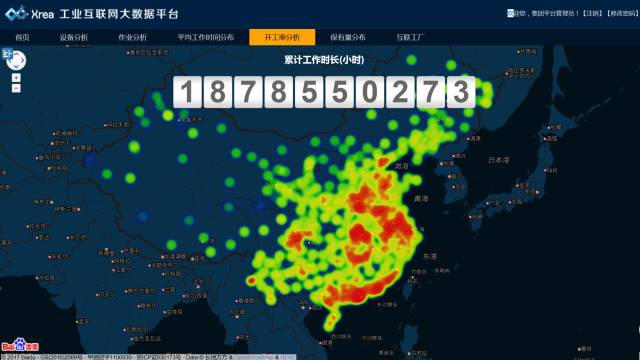Click the map pan compass control
Screen dimensions: 640x360
16,61
